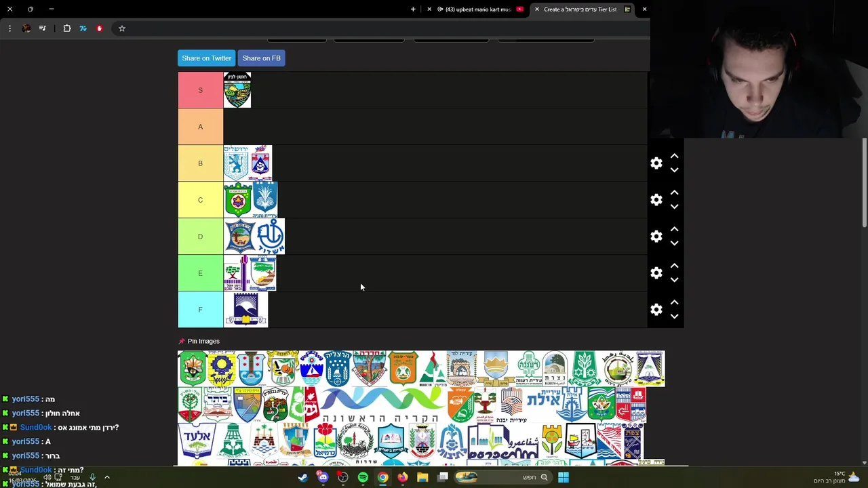This screenshot has width=868, height=488.
Task: Open the browser three-dot menu
Action: point(9,28)
